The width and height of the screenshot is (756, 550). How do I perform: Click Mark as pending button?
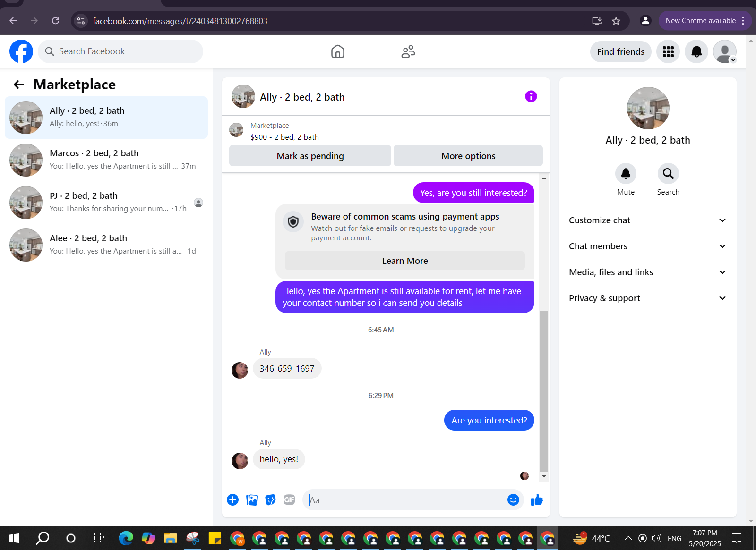[x=310, y=156]
